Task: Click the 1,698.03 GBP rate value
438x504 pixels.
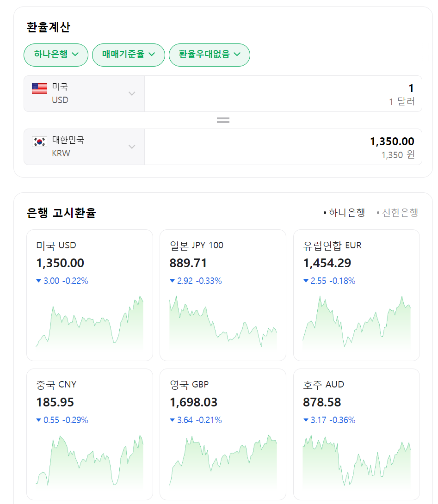Action: [x=194, y=402]
